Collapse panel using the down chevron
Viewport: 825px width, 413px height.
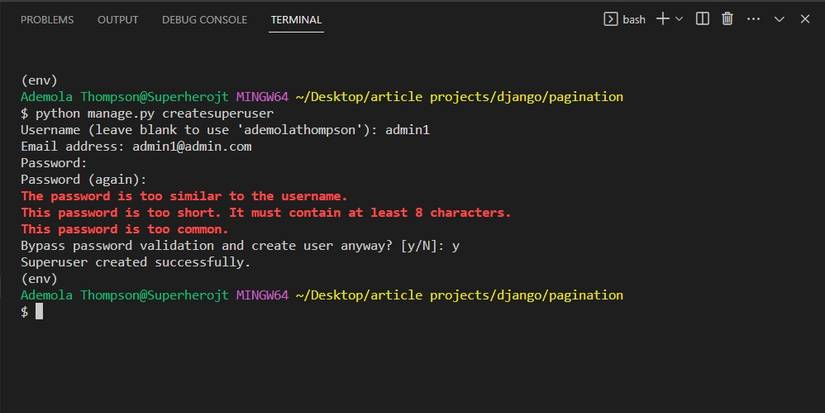pyautogui.click(x=780, y=19)
